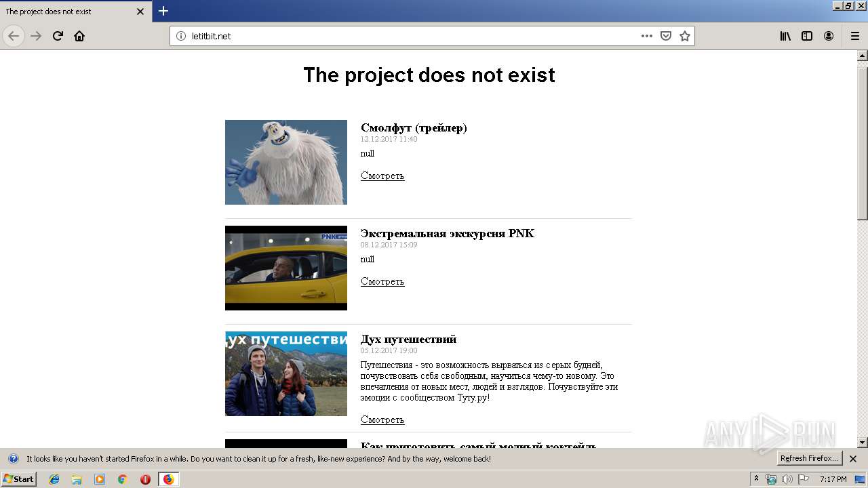Select the 'The project does not exist' tab
The image size is (868, 488).
click(x=76, y=12)
